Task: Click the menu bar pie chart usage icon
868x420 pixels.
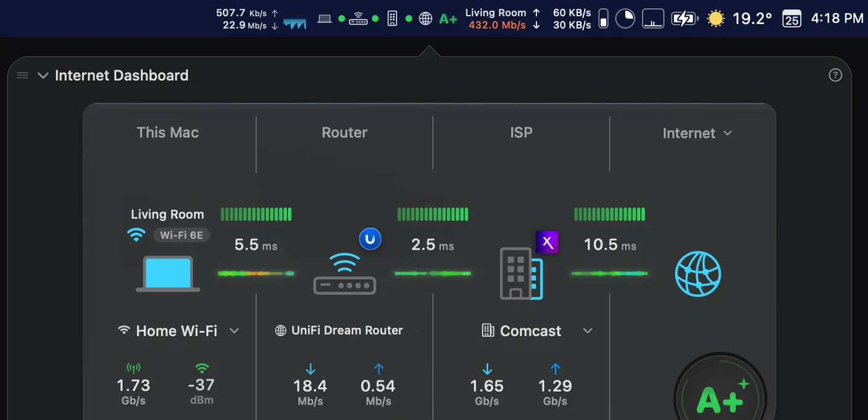Action: (x=625, y=19)
